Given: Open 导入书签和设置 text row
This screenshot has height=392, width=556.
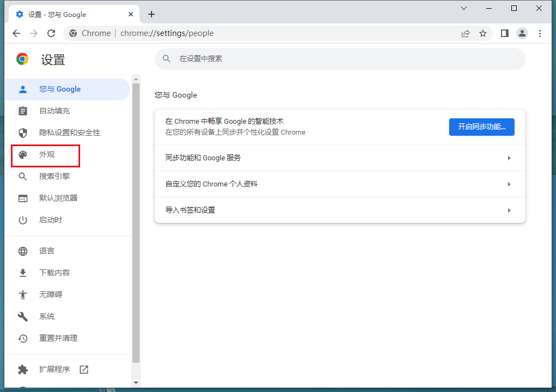Looking at the screenshot, I should tap(190, 210).
